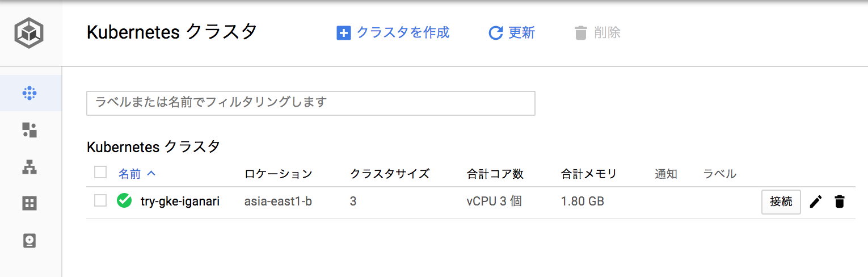Click the 接続 connect button

[x=781, y=202]
